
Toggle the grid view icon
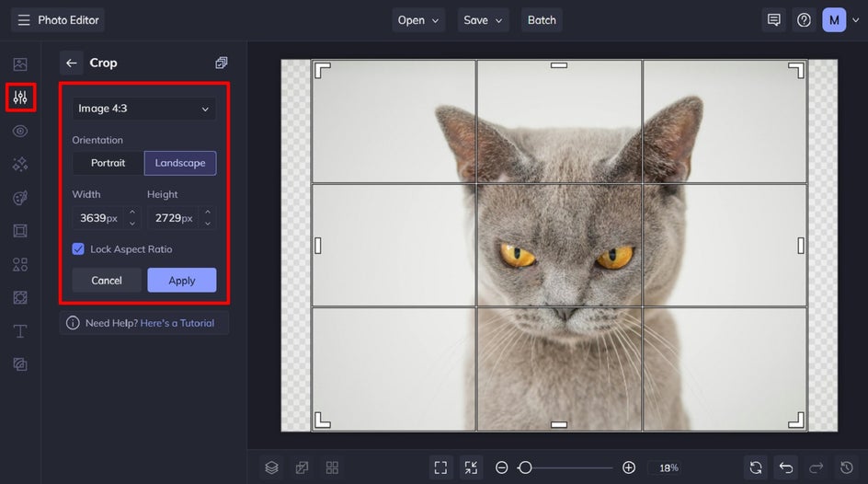click(x=332, y=468)
